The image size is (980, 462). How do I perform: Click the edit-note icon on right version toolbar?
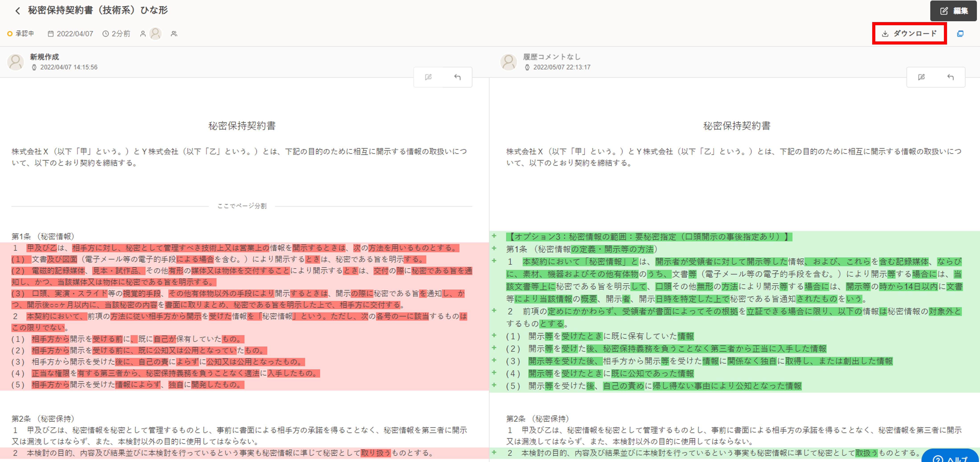[x=921, y=77]
